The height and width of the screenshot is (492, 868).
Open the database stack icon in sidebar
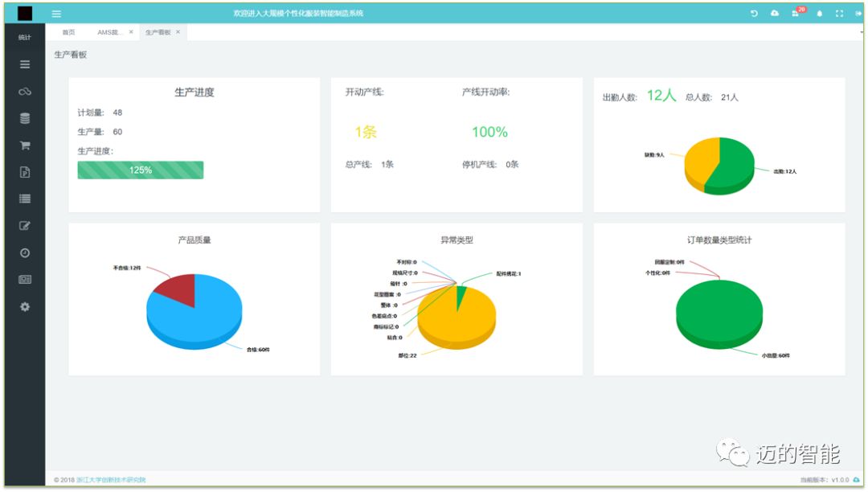point(25,118)
